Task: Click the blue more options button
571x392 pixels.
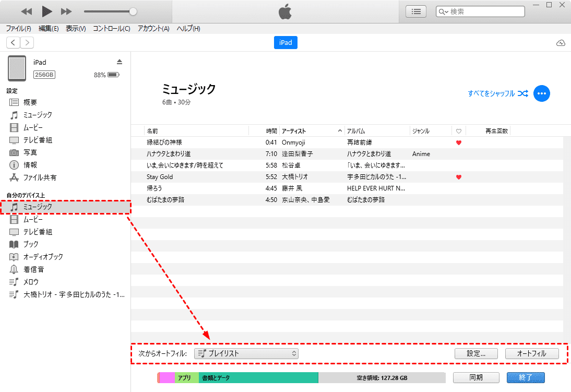Action: tap(541, 93)
